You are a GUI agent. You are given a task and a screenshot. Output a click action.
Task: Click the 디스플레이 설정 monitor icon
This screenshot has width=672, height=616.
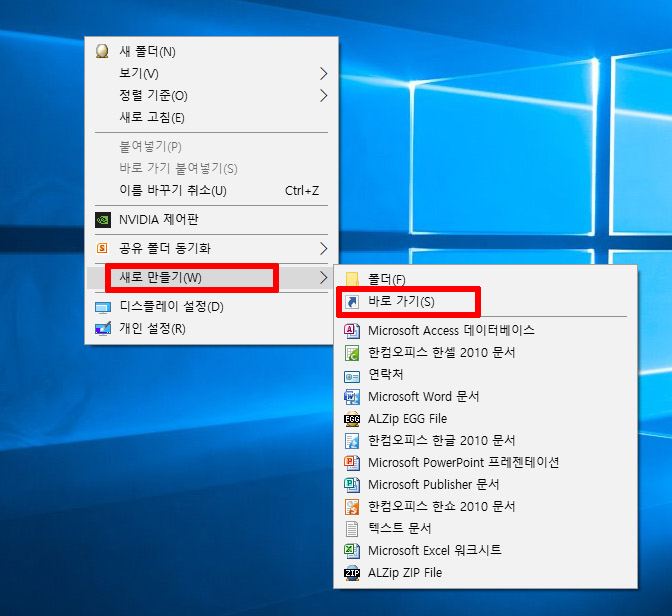(103, 307)
